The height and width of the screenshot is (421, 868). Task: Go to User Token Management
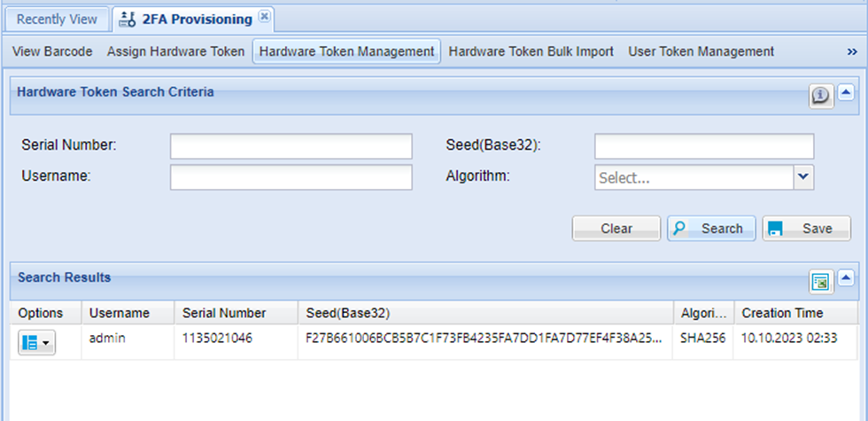(x=701, y=51)
